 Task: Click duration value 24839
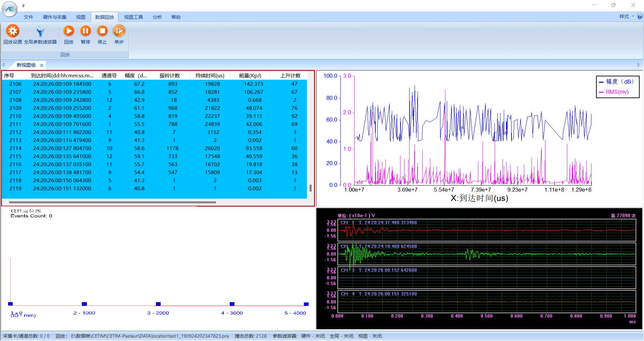[212, 124]
